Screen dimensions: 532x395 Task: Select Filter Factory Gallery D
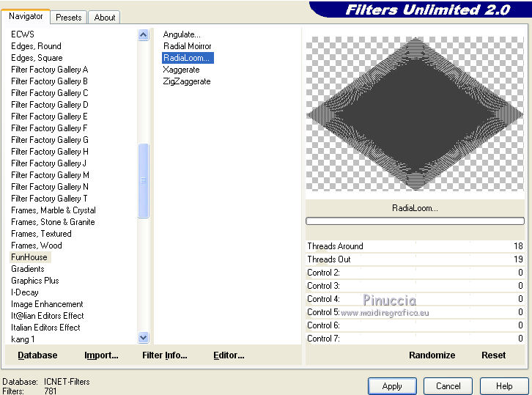click(x=50, y=105)
